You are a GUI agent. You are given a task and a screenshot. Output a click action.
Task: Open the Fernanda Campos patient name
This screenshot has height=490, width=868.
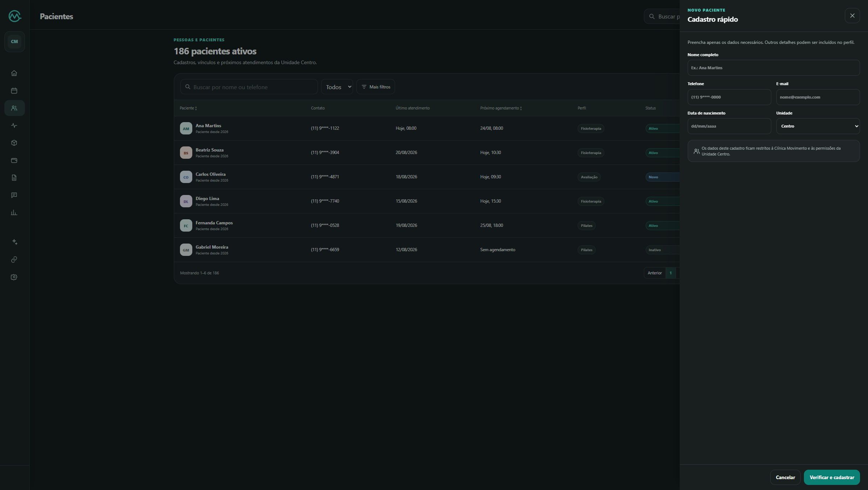[214, 223]
